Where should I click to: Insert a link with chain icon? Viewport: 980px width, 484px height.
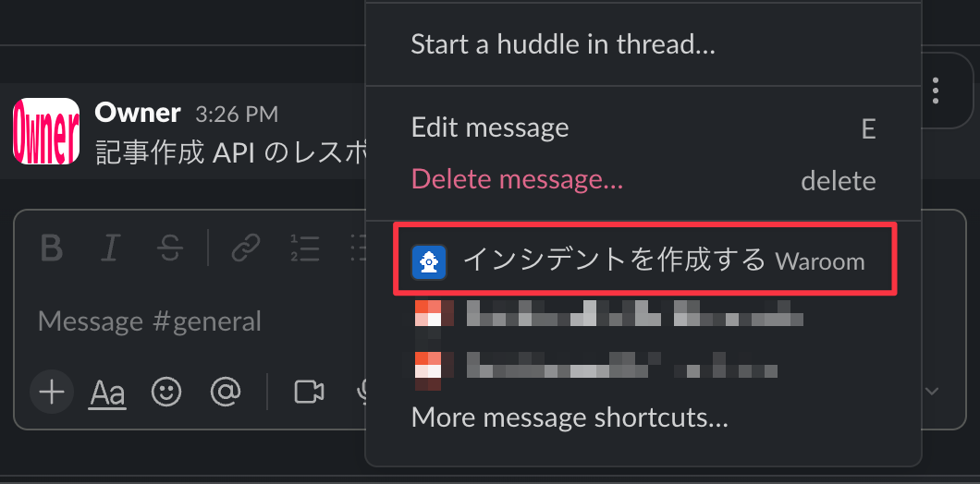[x=246, y=248]
